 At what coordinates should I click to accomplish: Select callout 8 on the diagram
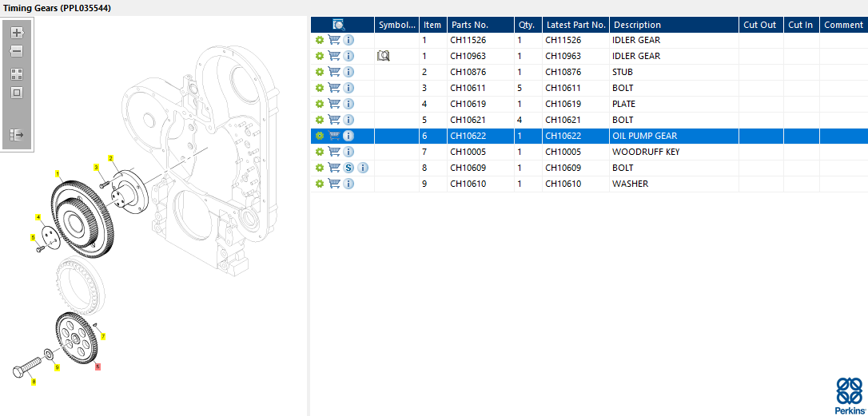(x=34, y=382)
